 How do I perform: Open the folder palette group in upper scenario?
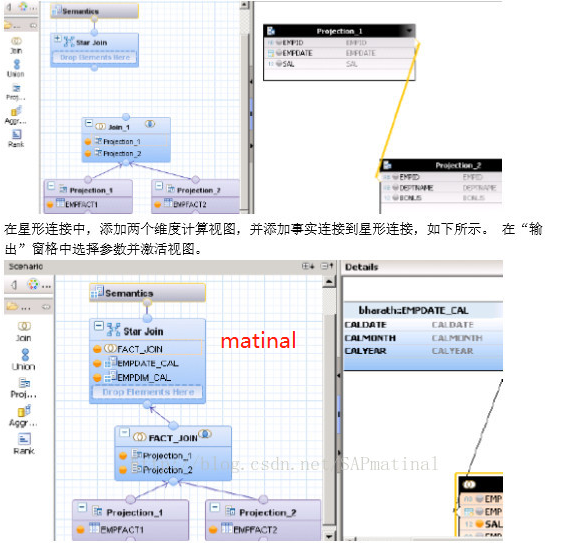click(x=8, y=26)
